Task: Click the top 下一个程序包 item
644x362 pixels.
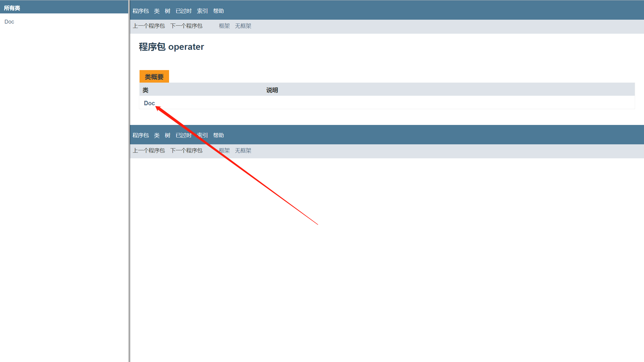Action: click(186, 26)
